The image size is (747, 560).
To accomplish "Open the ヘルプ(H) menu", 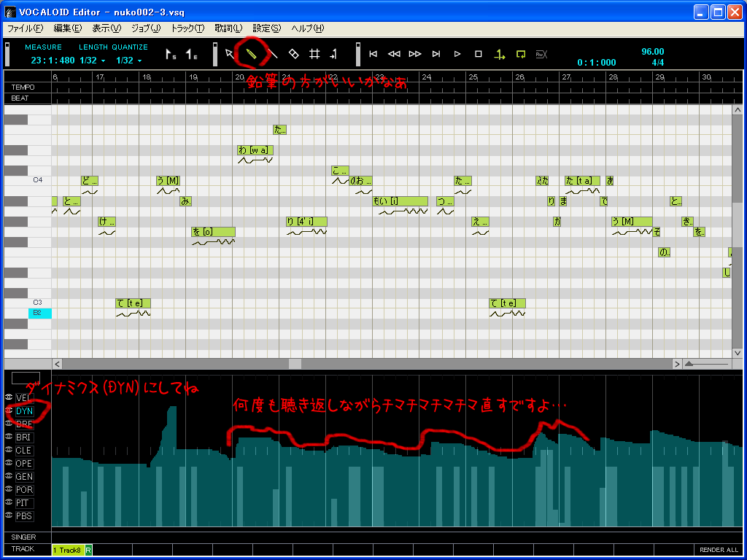I will tap(308, 28).
